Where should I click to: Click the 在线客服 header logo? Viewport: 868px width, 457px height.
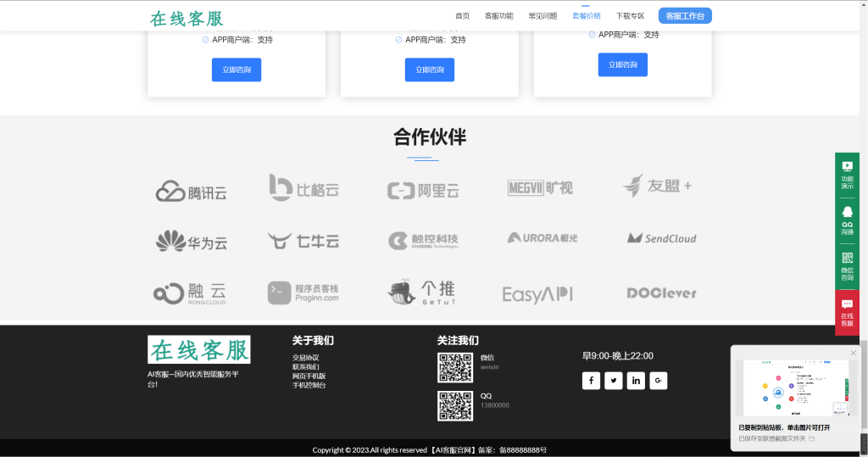coord(186,19)
